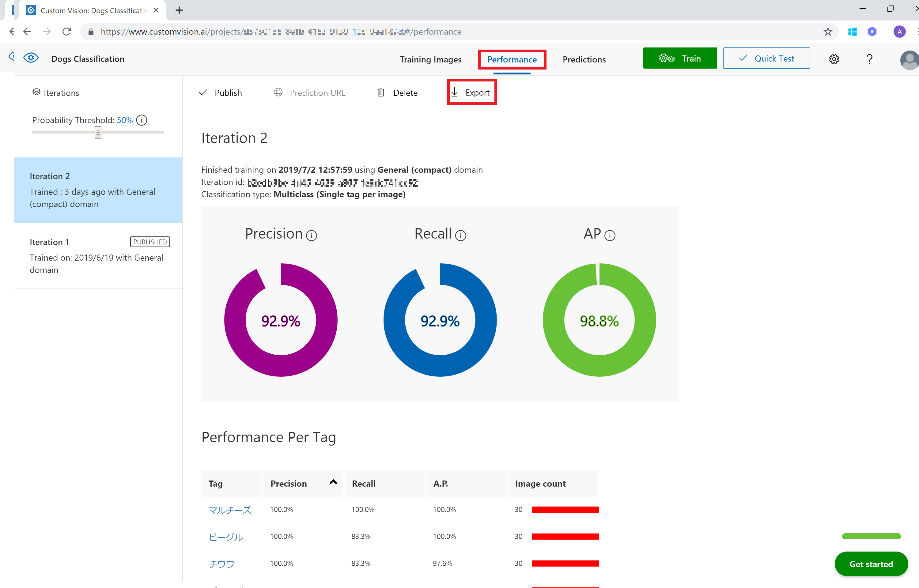Collapse the left sidebar chevron
Image resolution: width=919 pixels, height=588 pixels.
point(11,57)
